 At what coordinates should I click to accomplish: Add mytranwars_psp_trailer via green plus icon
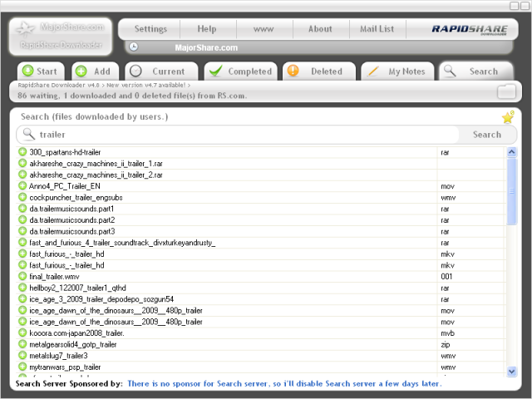pos(22,367)
